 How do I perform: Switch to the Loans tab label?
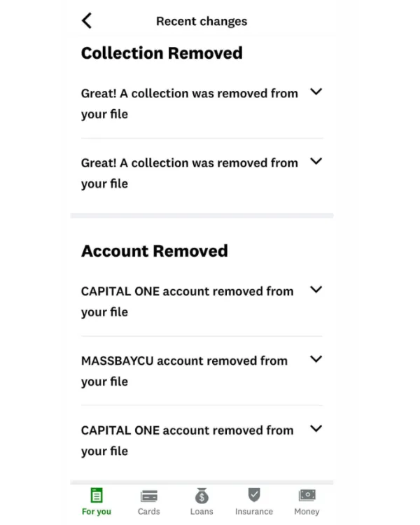pyautogui.click(x=202, y=512)
